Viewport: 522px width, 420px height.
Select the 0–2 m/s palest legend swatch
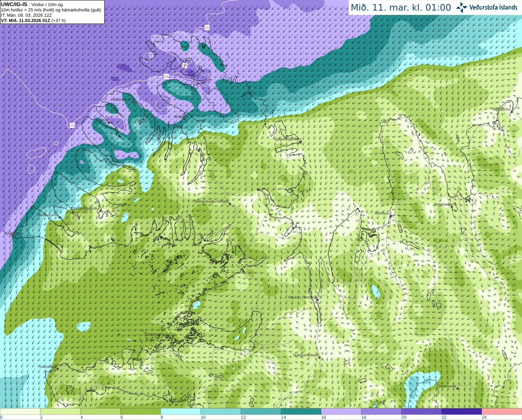[20, 411]
